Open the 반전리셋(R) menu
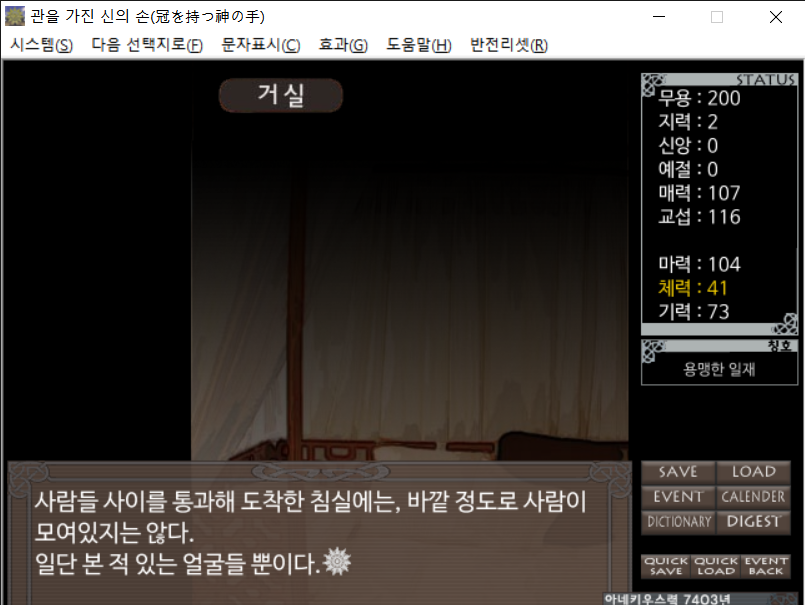Viewport: 805px width, 605px height. (x=509, y=45)
